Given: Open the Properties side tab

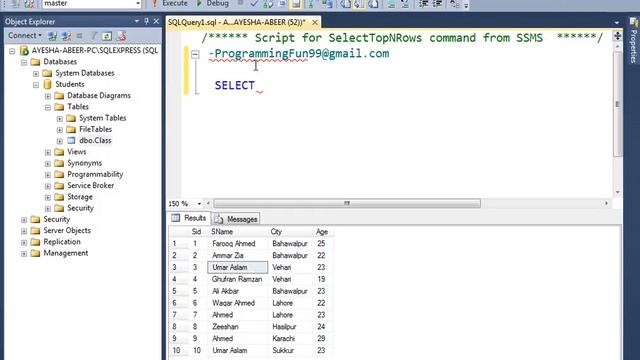Looking at the screenshot, I should coord(633,41).
